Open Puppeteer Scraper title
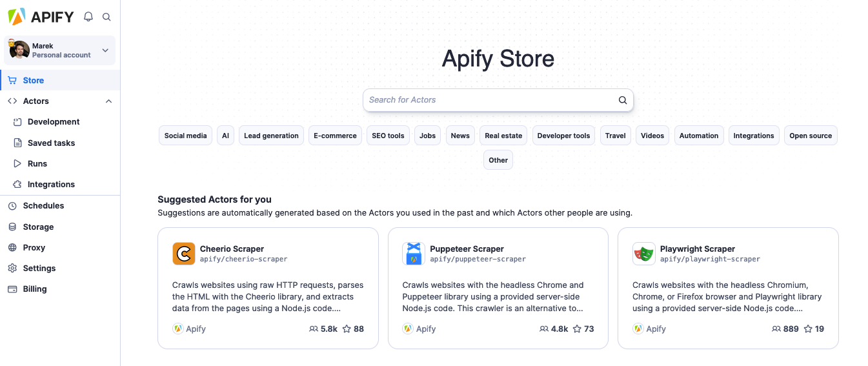 [467, 249]
